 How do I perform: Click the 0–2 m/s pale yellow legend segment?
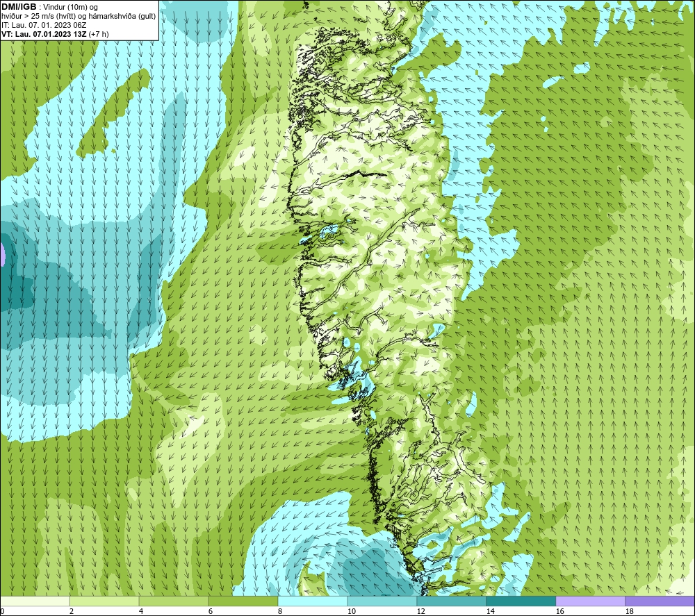coord(35,601)
